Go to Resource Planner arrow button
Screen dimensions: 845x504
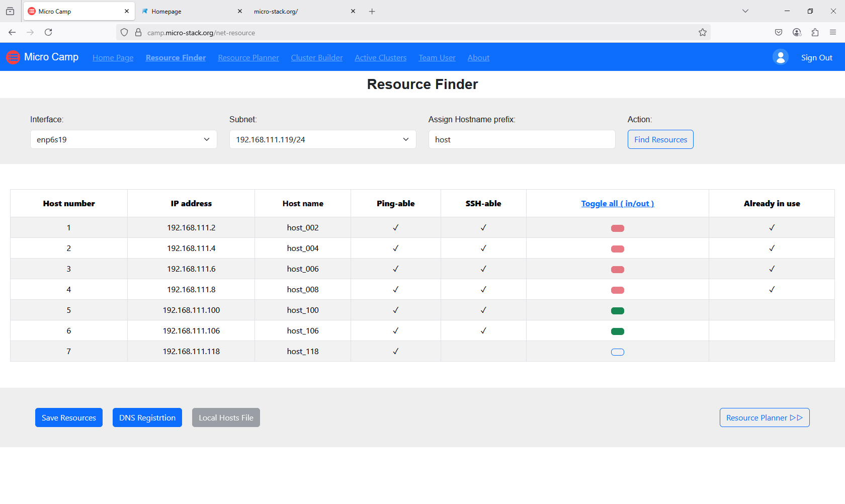tap(765, 417)
